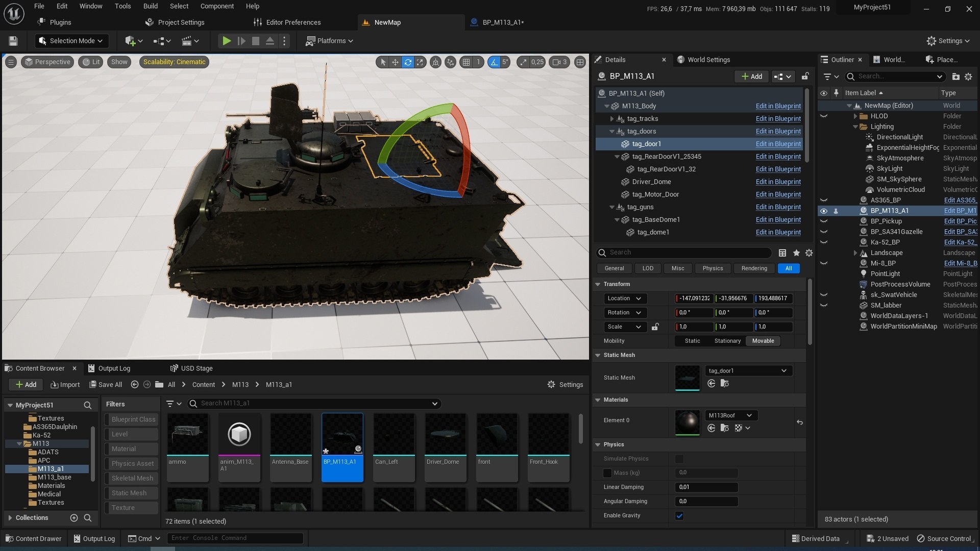Click the Details panel Add component button
Viewport: 980px width, 551px height.
pos(752,77)
